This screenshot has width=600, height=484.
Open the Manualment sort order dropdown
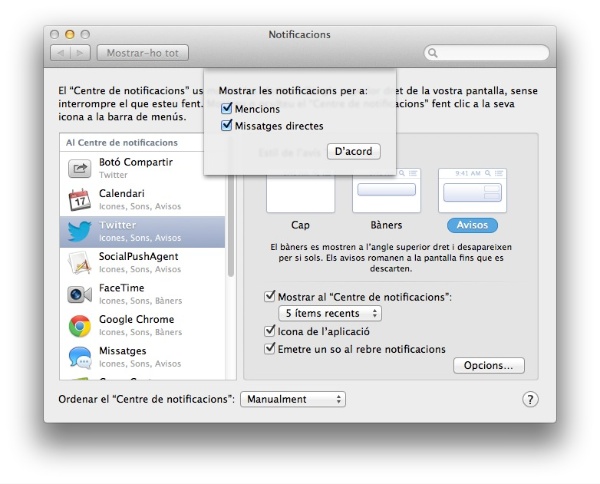293,399
